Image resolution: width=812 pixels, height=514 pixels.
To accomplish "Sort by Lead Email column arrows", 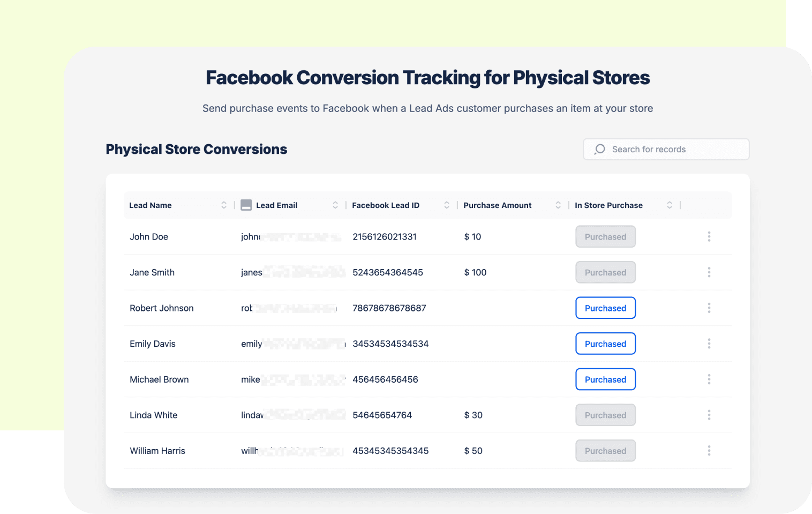I will pyautogui.click(x=335, y=205).
